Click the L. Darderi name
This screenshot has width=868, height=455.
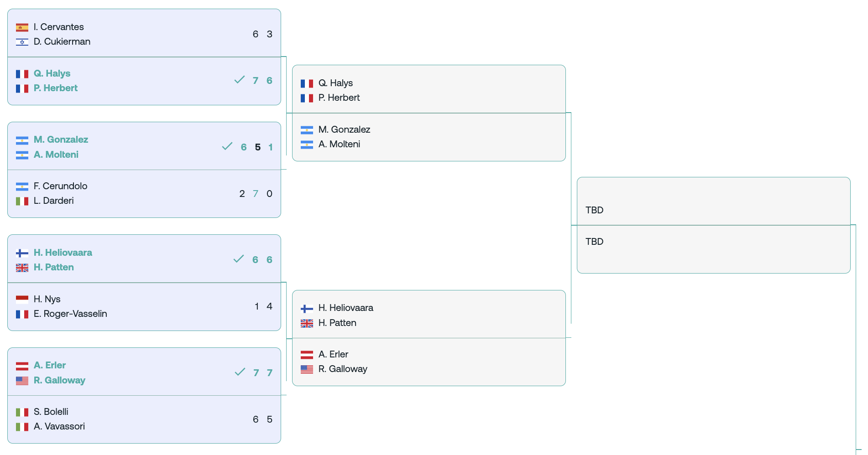tap(53, 201)
